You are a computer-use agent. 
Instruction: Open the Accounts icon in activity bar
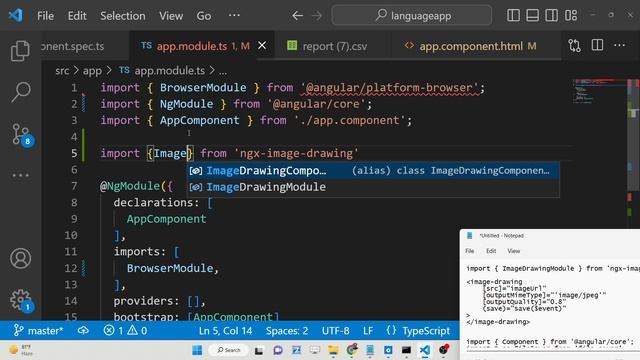(x=20, y=258)
